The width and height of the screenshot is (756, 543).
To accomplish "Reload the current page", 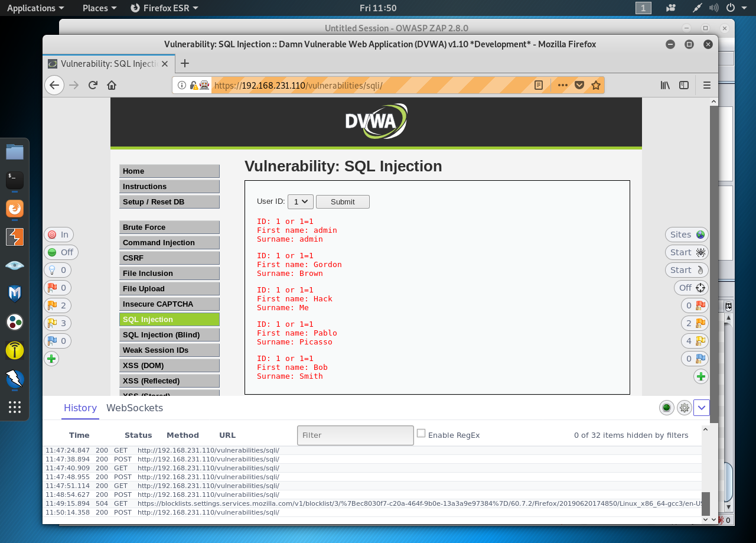I will pyautogui.click(x=93, y=85).
